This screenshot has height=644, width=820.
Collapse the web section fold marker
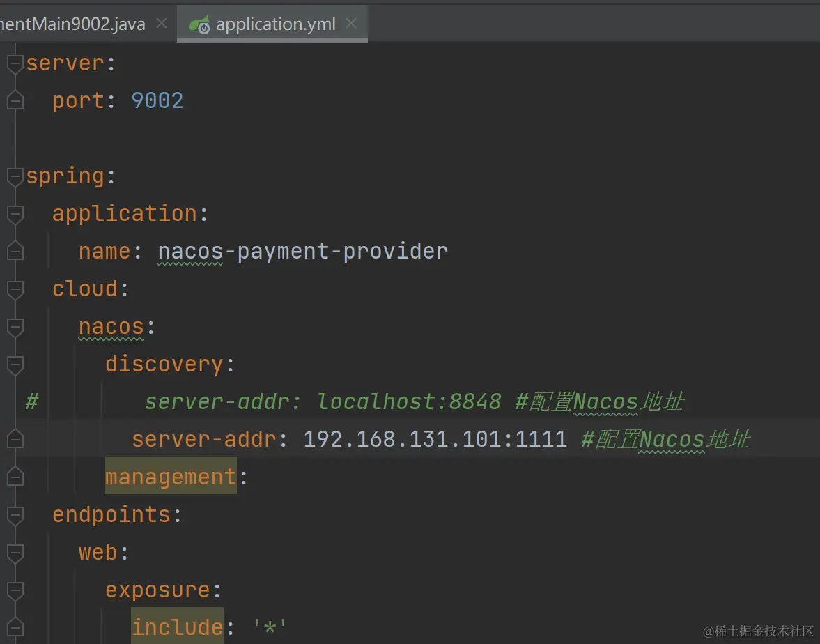15,553
